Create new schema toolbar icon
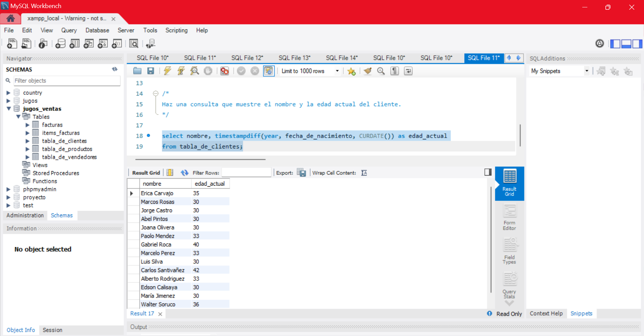 tap(60, 44)
